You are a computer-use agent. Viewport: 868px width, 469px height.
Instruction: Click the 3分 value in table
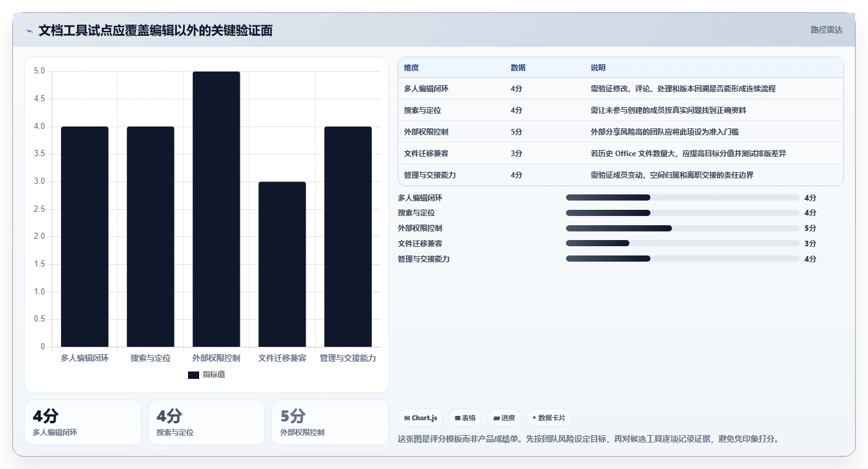coord(517,154)
